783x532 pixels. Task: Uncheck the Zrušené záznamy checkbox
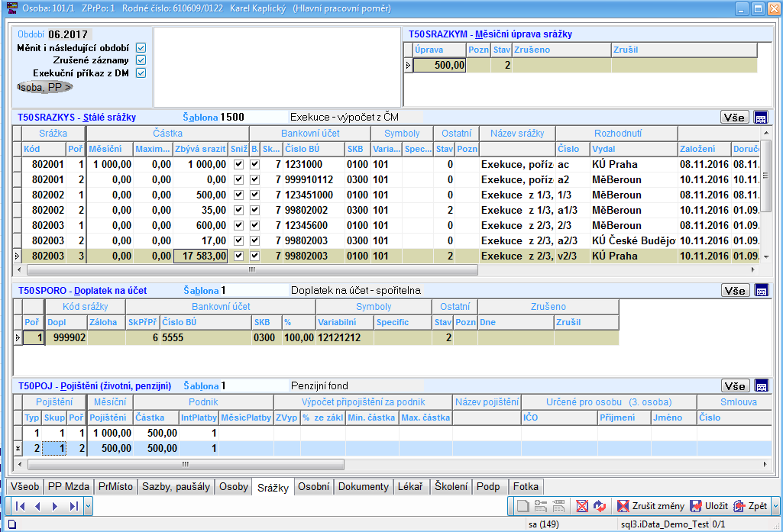pyautogui.click(x=141, y=60)
